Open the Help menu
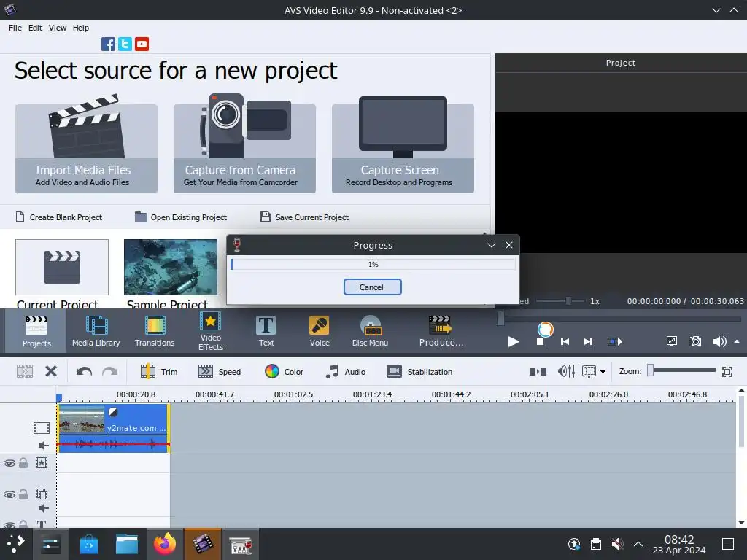This screenshot has width=747, height=560. tap(81, 28)
